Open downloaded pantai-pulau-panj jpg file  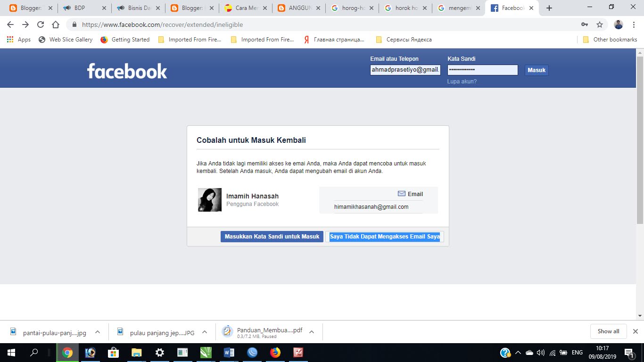[48, 332]
